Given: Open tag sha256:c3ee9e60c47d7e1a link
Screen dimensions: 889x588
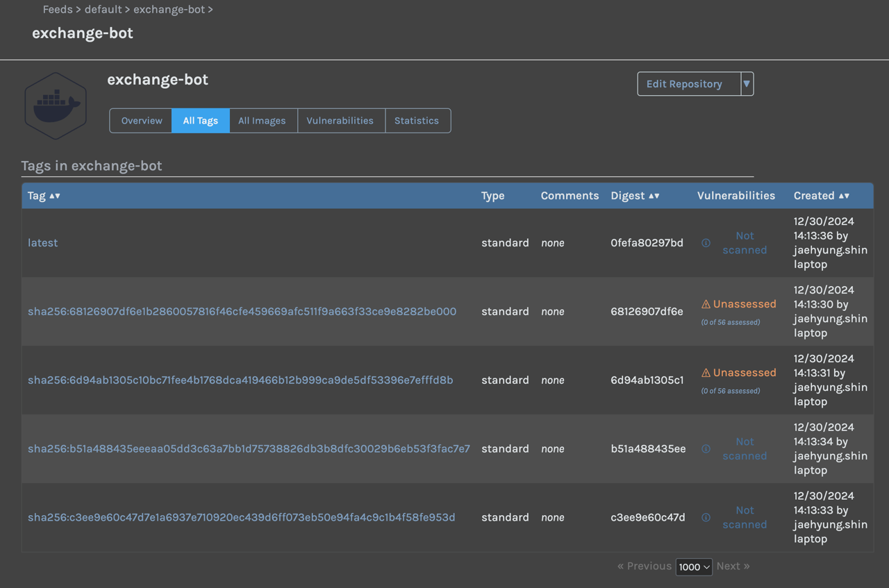Looking at the screenshot, I should click(242, 518).
